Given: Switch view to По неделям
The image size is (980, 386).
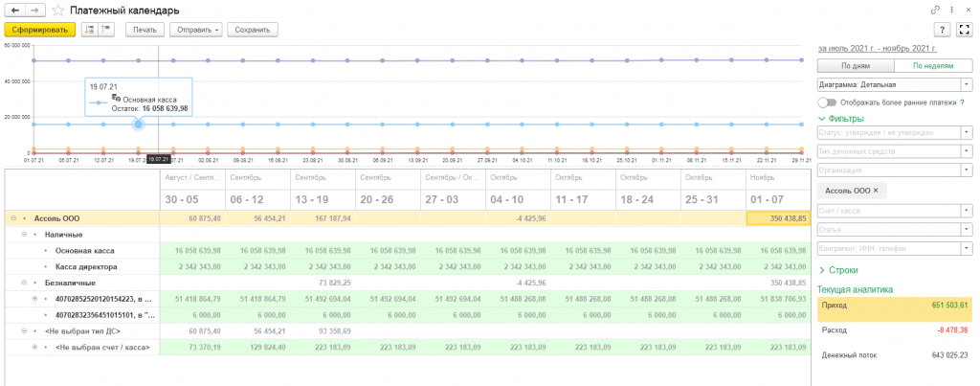Looking at the screenshot, I should point(934,66).
